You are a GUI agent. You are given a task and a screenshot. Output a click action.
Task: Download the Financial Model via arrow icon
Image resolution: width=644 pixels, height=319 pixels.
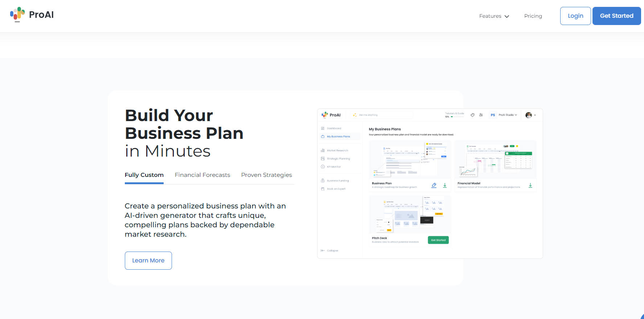point(530,185)
